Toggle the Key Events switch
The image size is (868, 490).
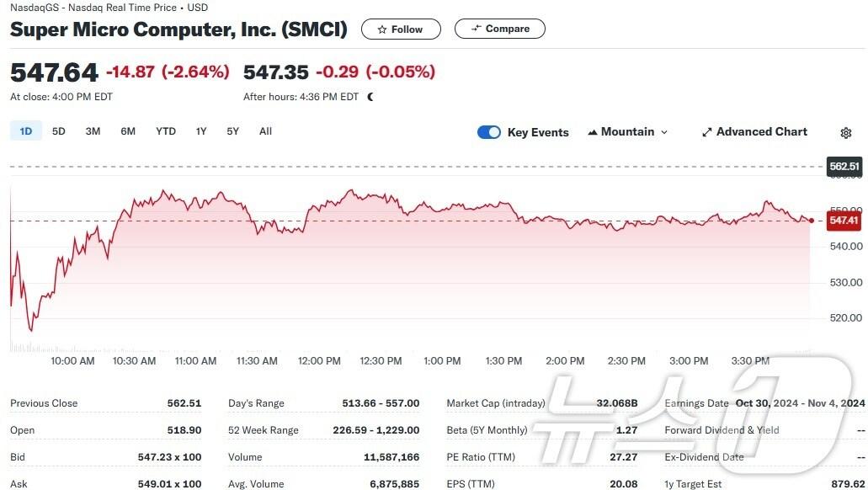[489, 132]
